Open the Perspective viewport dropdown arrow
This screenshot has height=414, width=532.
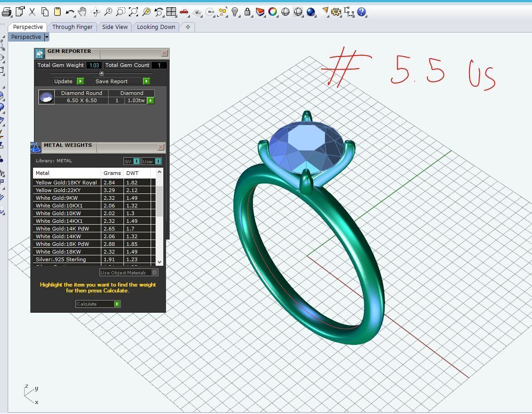pyautogui.click(x=47, y=37)
